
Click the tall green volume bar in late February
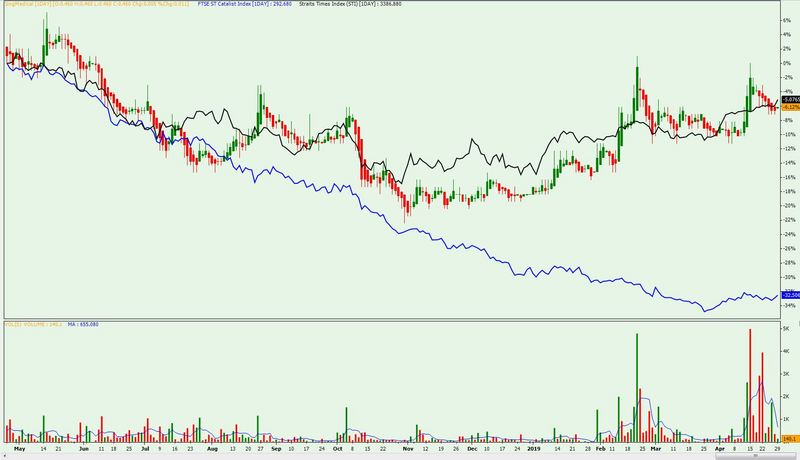[x=637, y=388]
